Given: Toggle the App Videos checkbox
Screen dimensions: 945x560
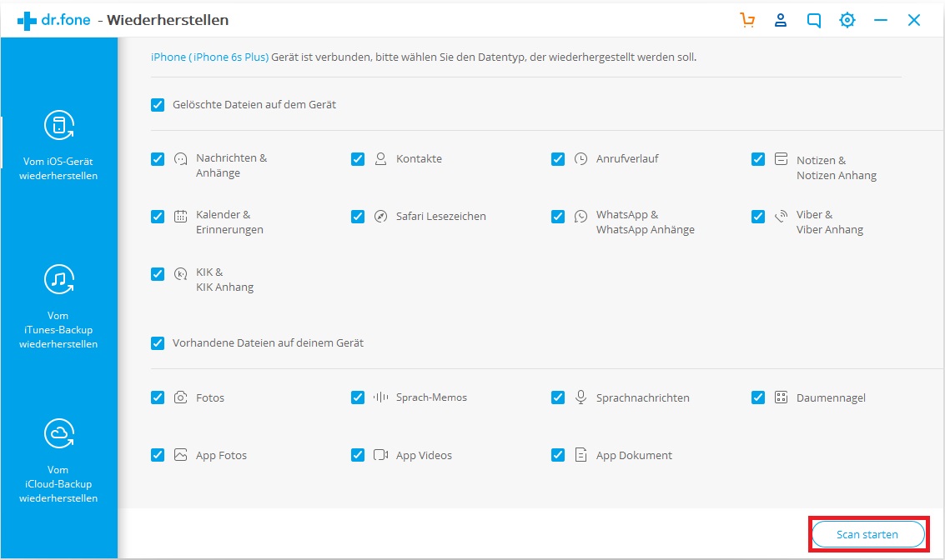Looking at the screenshot, I should click(x=357, y=455).
